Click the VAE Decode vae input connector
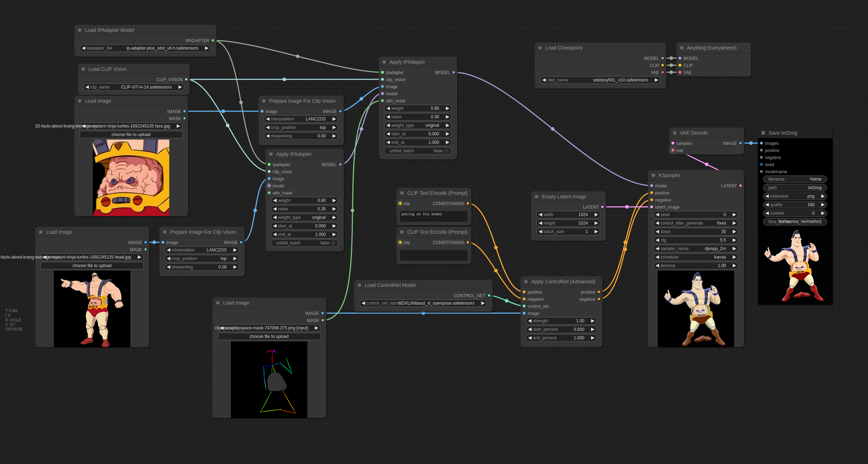The width and height of the screenshot is (868, 464). [673, 150]
